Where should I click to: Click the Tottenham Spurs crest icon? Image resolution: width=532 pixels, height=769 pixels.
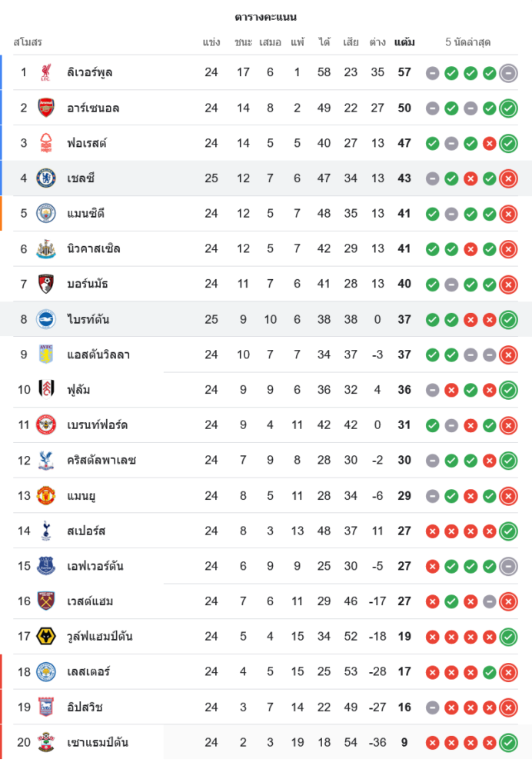(x=46, y=531)
